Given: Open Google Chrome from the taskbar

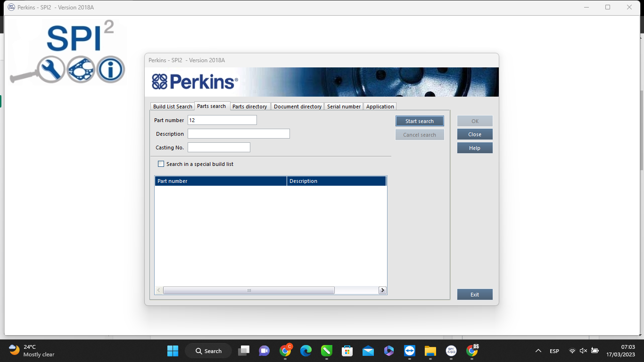Looking at the screenshot, I should 285,351.
